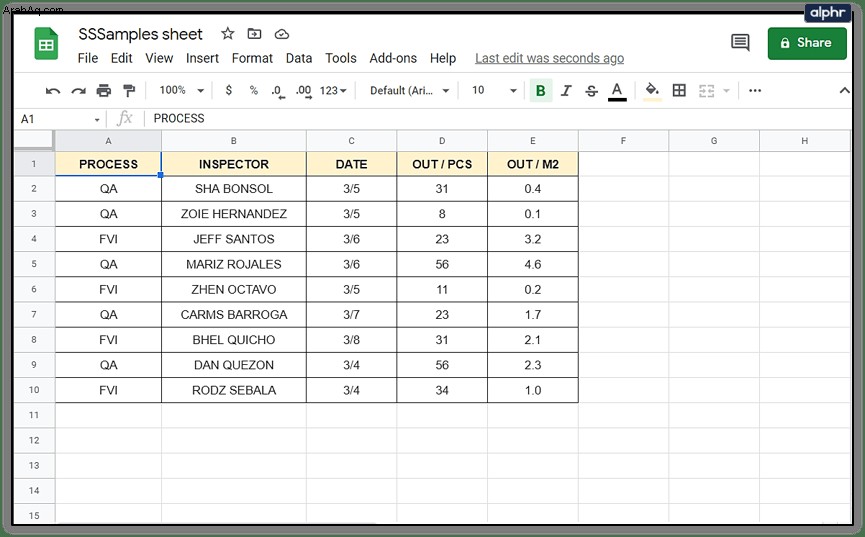Click into the formula bar showing PROCESS
Viewport: 865px width, 537px height.
(496, 119)
